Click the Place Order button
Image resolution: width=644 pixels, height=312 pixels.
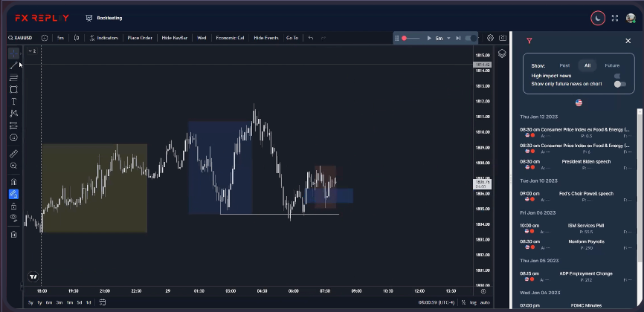pos(140,38)
